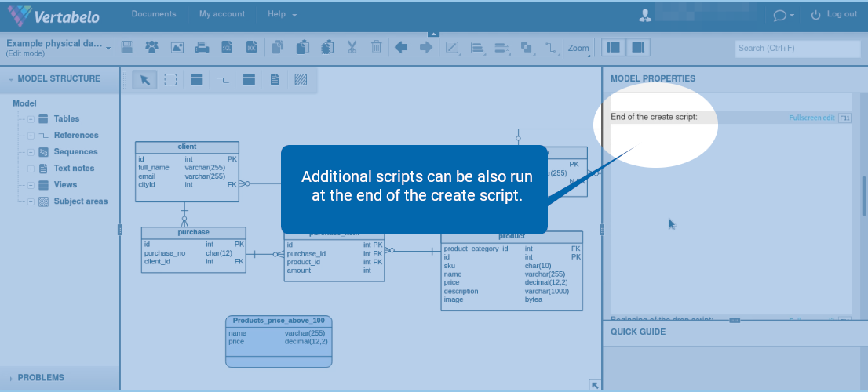Select the arrow pointer tool
This screenshot has height=392, width=868.
145,80
